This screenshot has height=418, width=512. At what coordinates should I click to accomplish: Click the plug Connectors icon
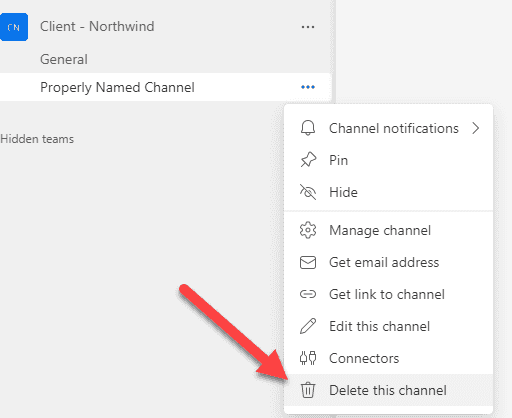[308, 358]
